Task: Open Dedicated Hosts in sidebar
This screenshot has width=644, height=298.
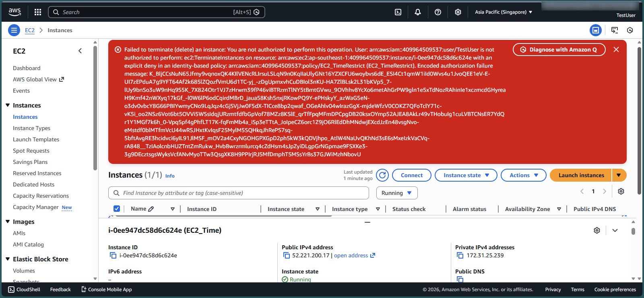Action: click(33, 184)
